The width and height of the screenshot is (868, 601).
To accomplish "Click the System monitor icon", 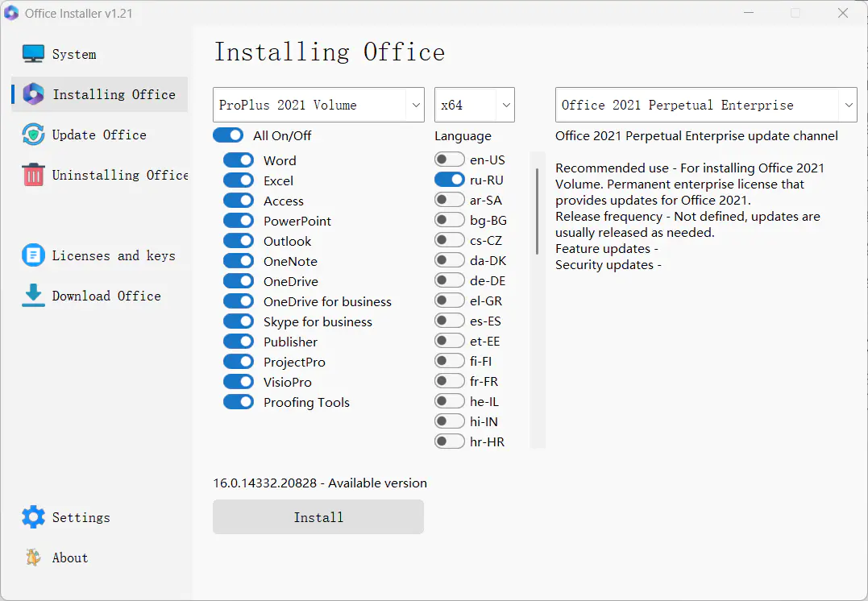I will [33, 54].
